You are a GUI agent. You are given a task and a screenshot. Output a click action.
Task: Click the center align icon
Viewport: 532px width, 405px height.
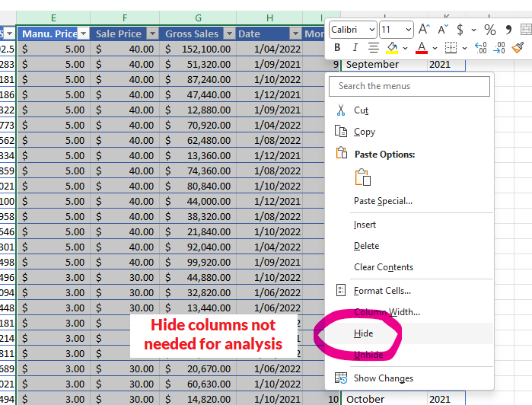coord(373,48)
